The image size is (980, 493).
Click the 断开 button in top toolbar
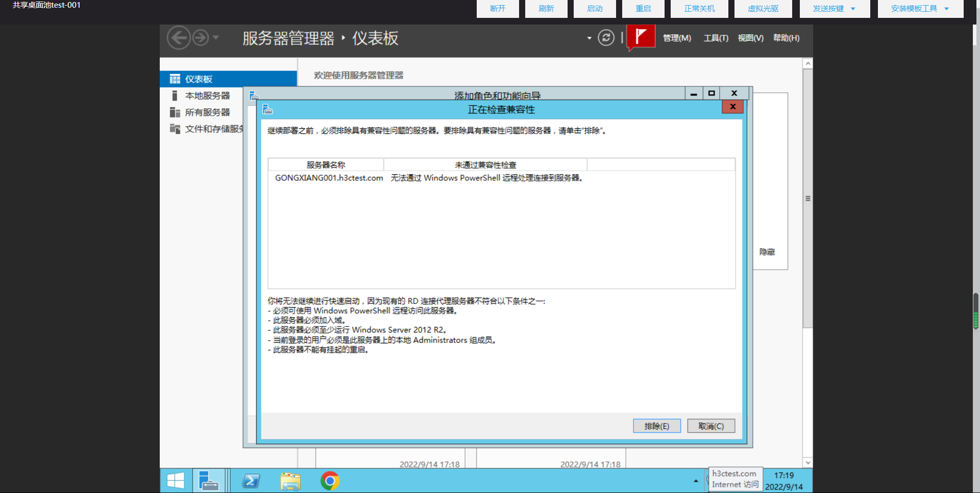[x=498, y=9]
